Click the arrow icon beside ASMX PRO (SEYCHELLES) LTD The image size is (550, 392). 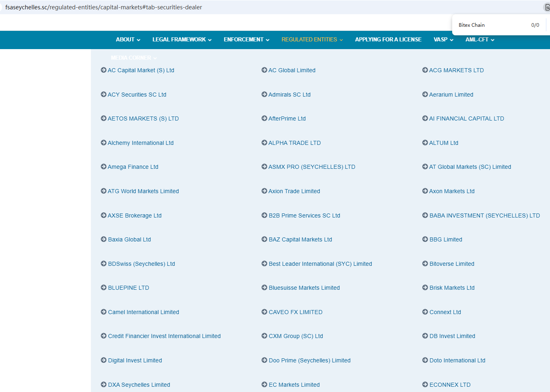(x=264, y=167)
